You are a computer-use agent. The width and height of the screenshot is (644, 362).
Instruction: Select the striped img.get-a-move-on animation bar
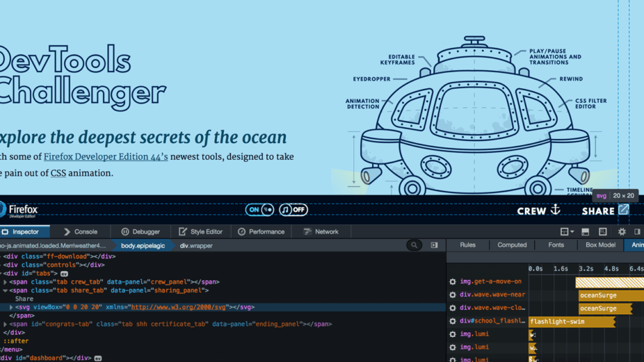pyautogui.click(x=609, y=282)
